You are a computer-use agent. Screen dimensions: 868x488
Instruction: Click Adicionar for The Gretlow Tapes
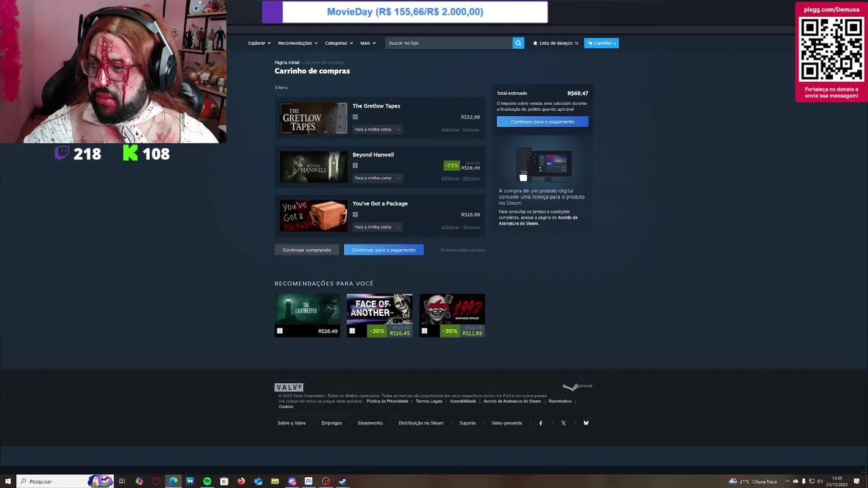click(x=450, y=129)
